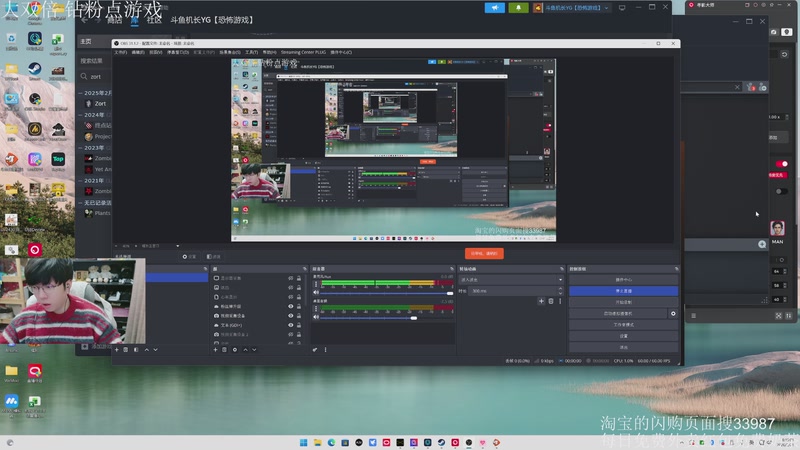800x450 pixels.
Task: Mute the first audio mixer channel
Action: (x=316, y=293)
